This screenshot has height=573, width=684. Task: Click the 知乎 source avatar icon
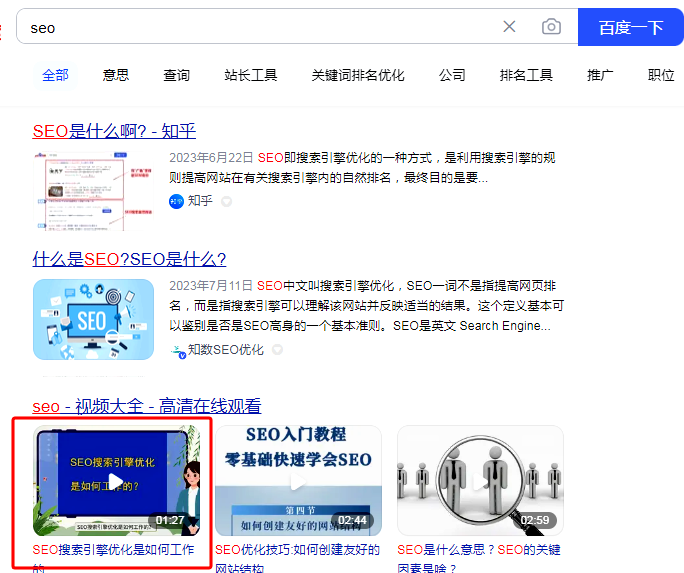[x=176, y=201]
